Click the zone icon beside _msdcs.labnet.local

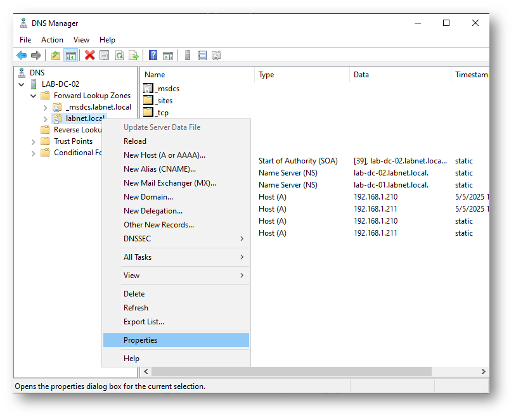pos(57,107)
